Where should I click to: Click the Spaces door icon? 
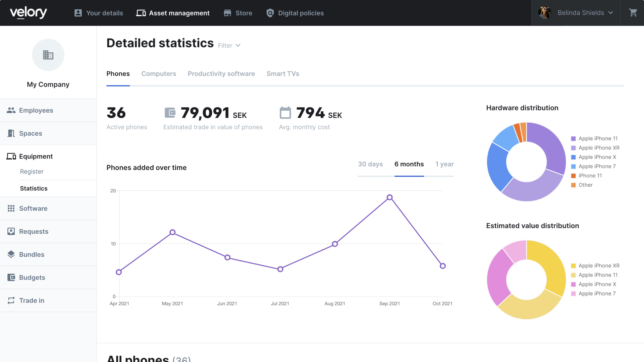tap(11, 133)
